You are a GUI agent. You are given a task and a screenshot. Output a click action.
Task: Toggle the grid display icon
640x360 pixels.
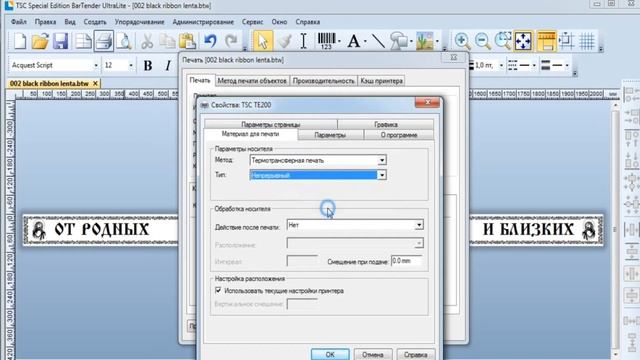[587, 41]
